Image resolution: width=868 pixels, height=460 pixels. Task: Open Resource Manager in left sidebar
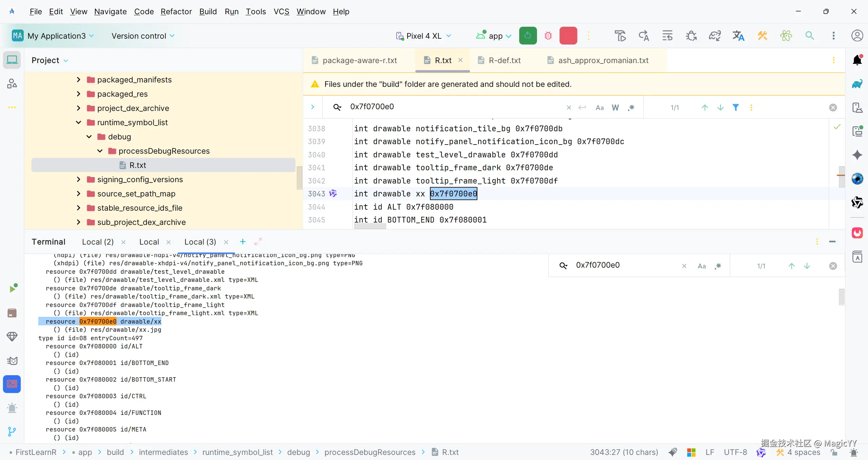12,83
